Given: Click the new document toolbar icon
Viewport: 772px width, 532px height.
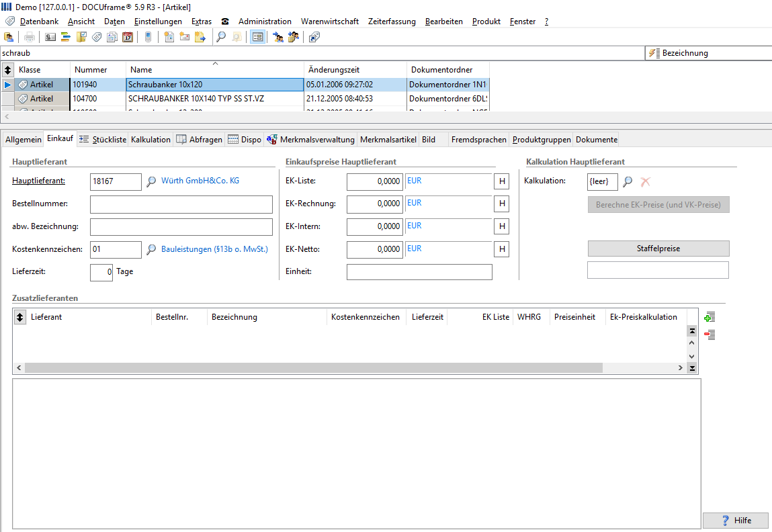Looking at the screenshot, I should [x=169, y=37].
